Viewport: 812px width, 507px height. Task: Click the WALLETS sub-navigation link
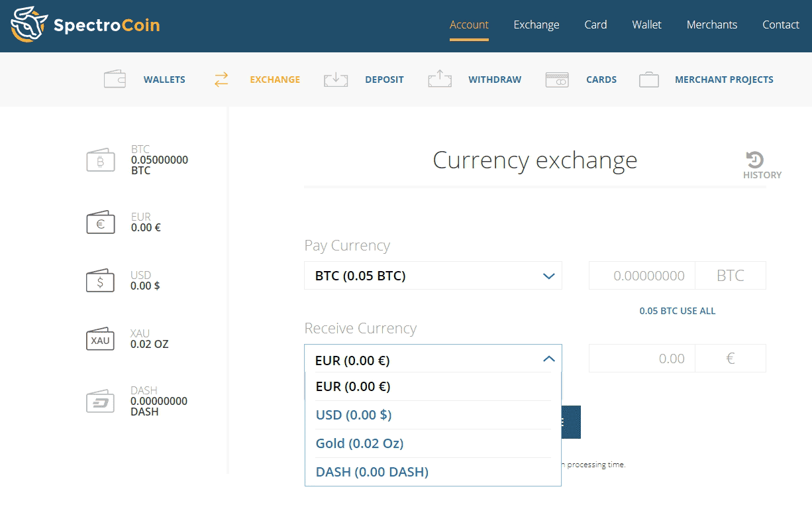click(164, 80)
